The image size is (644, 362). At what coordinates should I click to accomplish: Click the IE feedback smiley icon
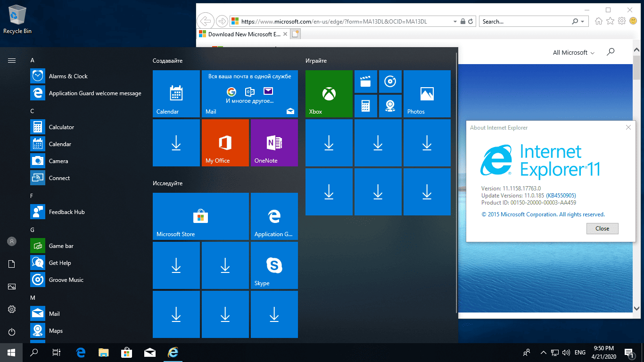coord(633,21)
